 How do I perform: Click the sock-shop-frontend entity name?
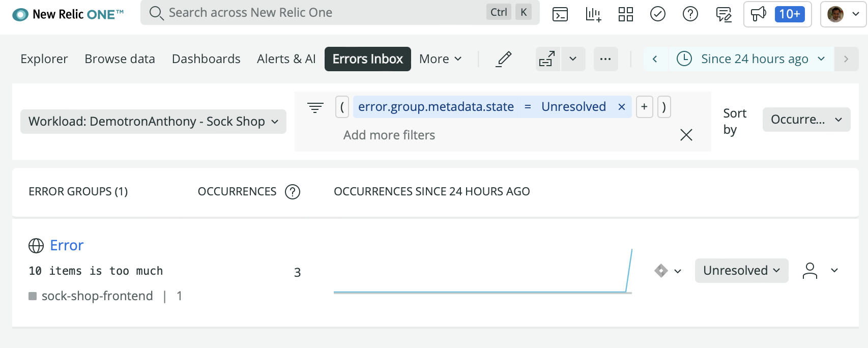coord(97,296)
